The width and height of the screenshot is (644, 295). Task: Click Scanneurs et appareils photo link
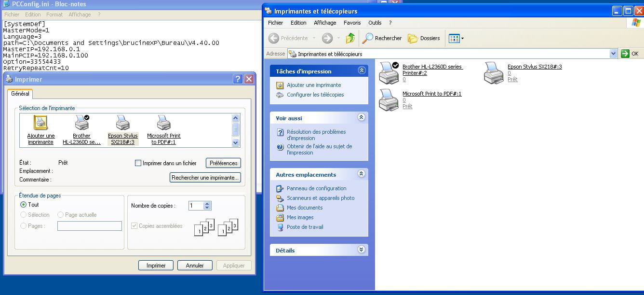tap(321, 198)
